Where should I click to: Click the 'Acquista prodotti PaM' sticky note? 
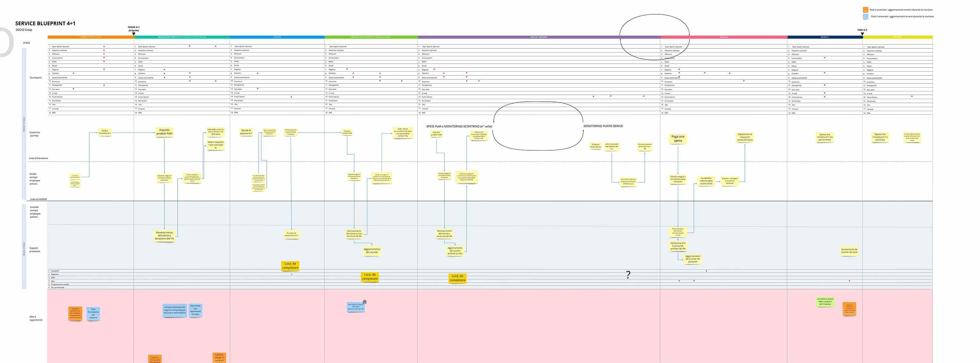coord(165,132)
